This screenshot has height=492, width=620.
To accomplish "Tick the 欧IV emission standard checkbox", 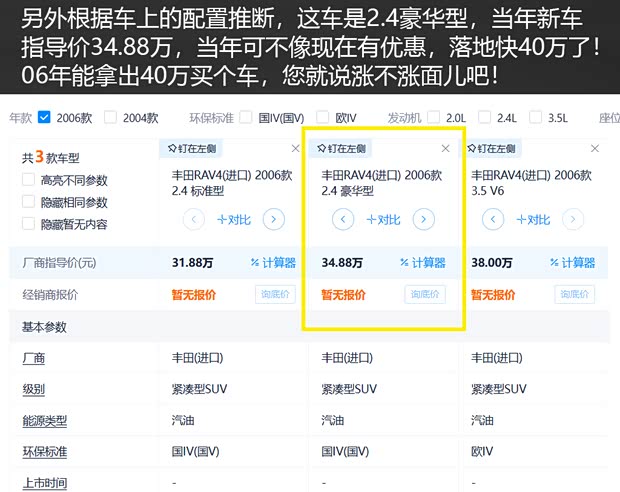I will [x=323, y=117].
